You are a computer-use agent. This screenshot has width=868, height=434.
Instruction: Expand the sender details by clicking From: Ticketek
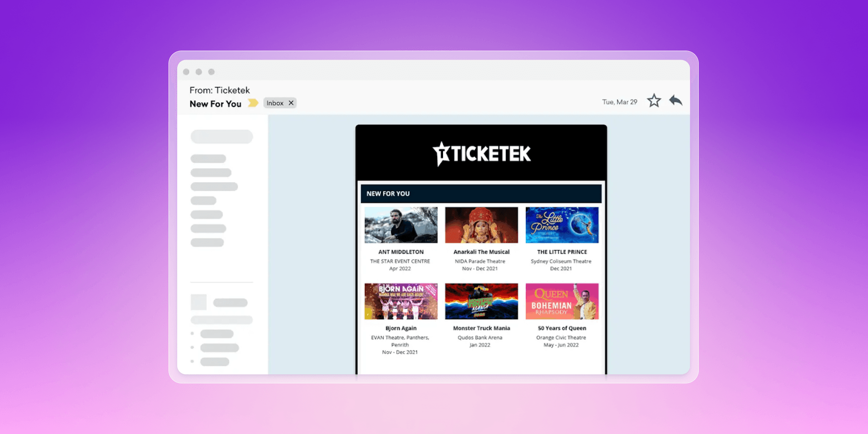[220, 90]
